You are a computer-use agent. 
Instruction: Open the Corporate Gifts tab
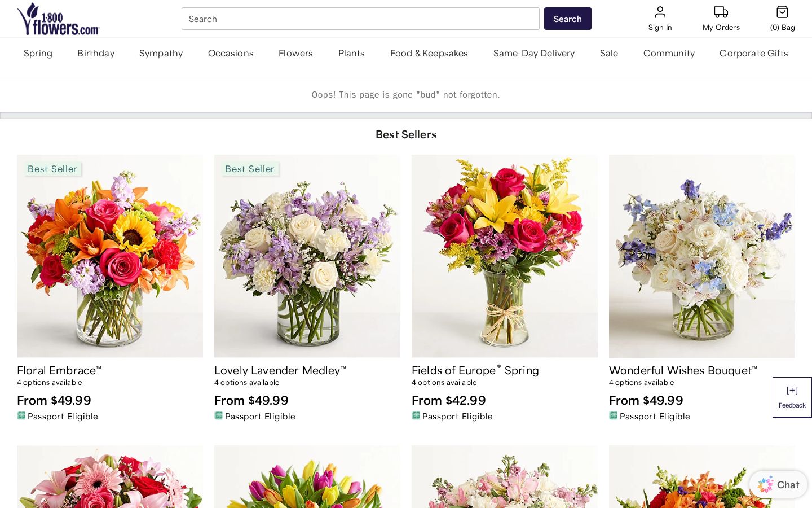[753, 53]
